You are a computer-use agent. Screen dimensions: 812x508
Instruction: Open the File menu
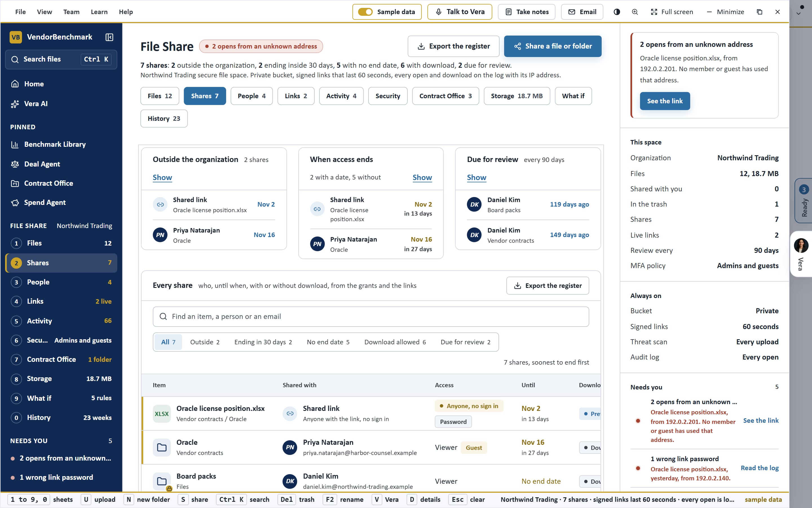[21, 12]
